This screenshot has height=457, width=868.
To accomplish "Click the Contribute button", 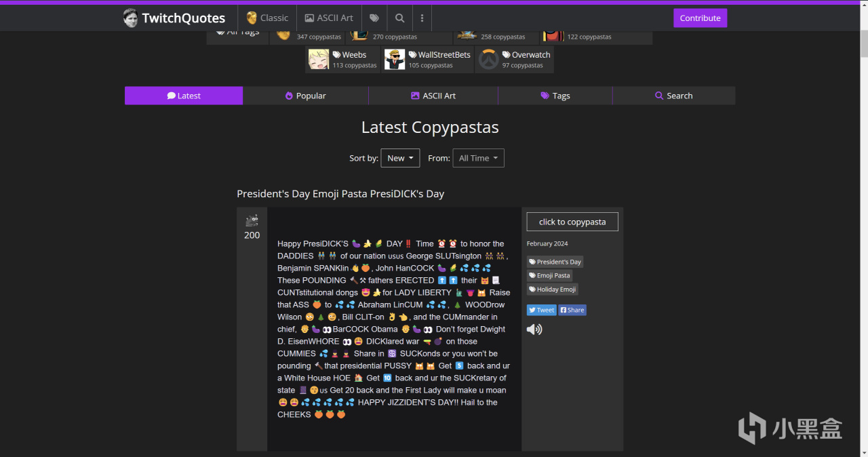I will pos(700,18).
